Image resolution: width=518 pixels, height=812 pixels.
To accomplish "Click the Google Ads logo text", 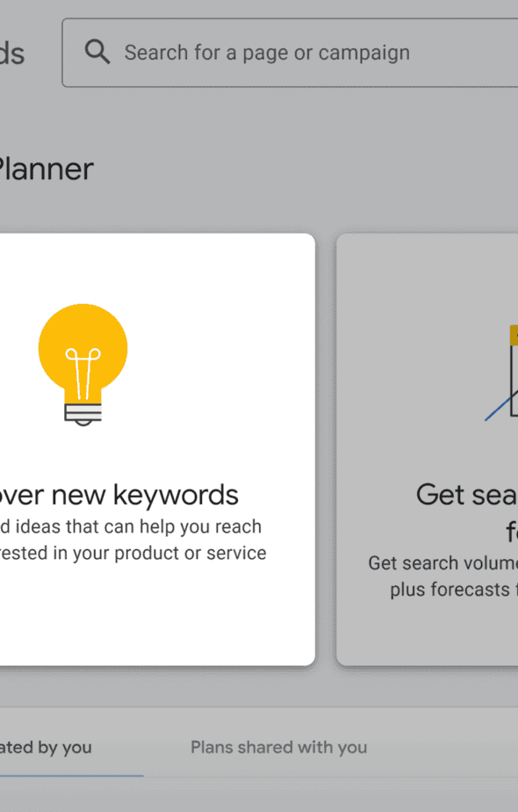I will 12,54.
